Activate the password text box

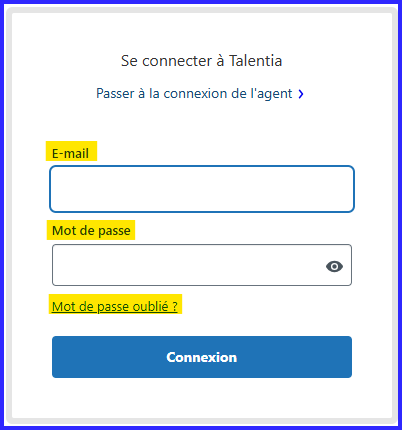coord(202,265)
